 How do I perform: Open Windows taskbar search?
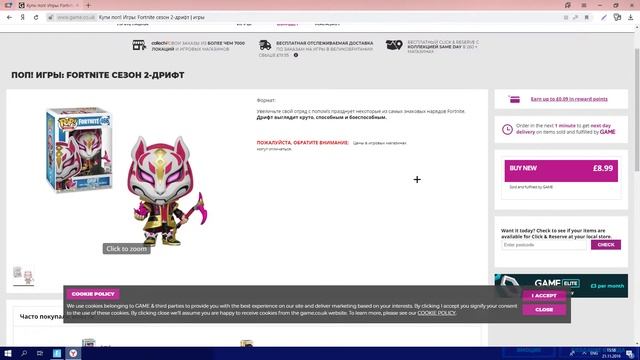(x=24, y=353)
